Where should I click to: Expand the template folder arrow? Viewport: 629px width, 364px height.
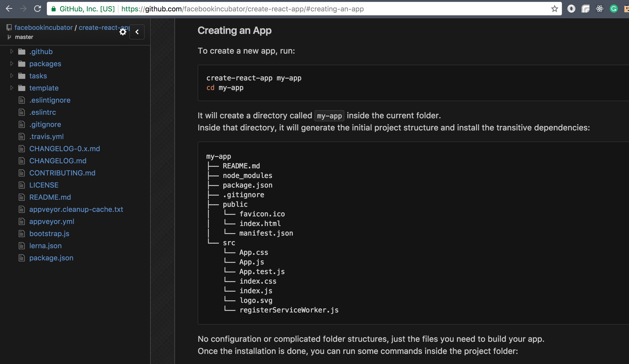(x=12, y=88)
